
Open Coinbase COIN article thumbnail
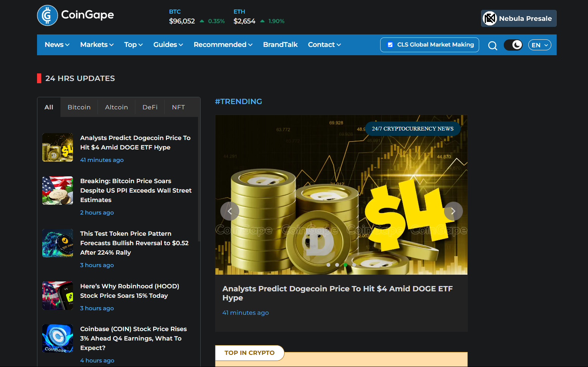click(57, 338)
